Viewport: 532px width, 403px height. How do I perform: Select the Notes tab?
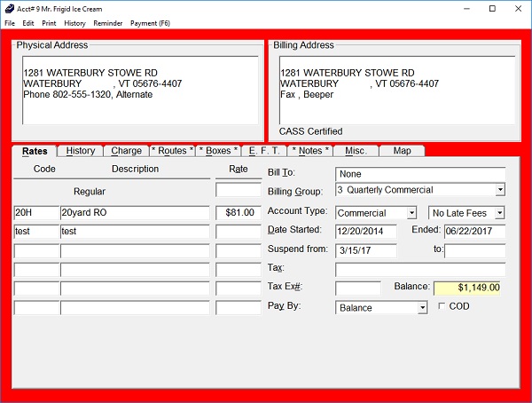(x=310, y=151)
